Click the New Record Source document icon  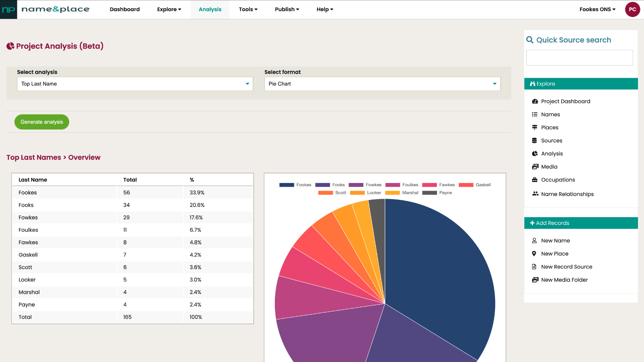534,267
